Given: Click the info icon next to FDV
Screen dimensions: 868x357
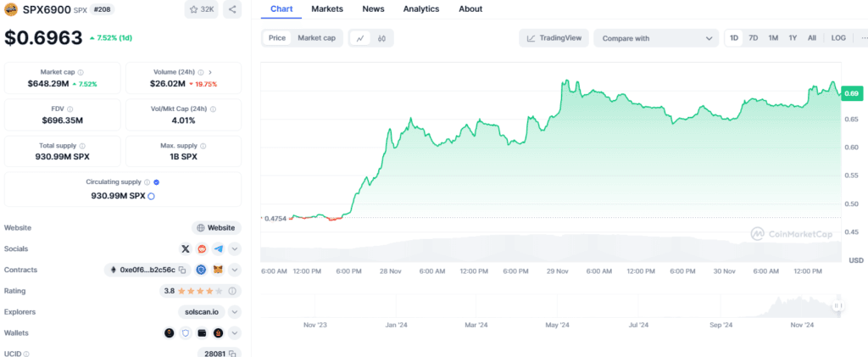Looking at the screenshot, I should pos(70,109).
